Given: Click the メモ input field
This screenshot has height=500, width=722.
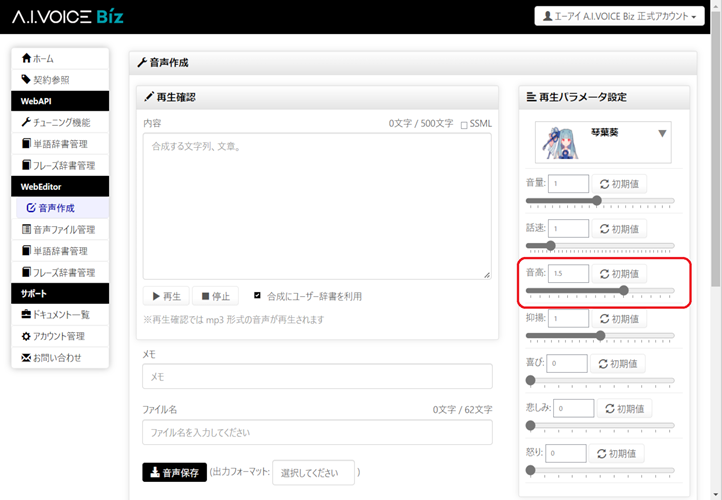Looking at the screenshot, I should tap(317, 377).
